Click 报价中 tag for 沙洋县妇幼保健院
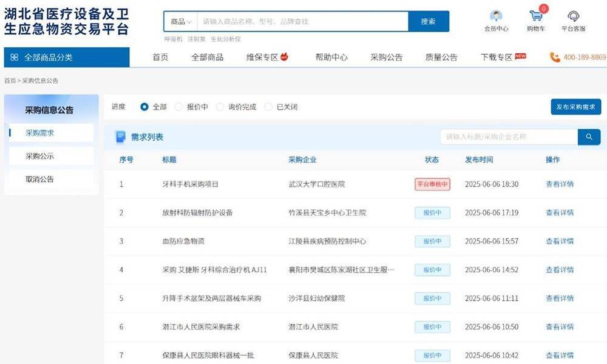The height and width of the screenshot is (364, 607). click(432, 298)
